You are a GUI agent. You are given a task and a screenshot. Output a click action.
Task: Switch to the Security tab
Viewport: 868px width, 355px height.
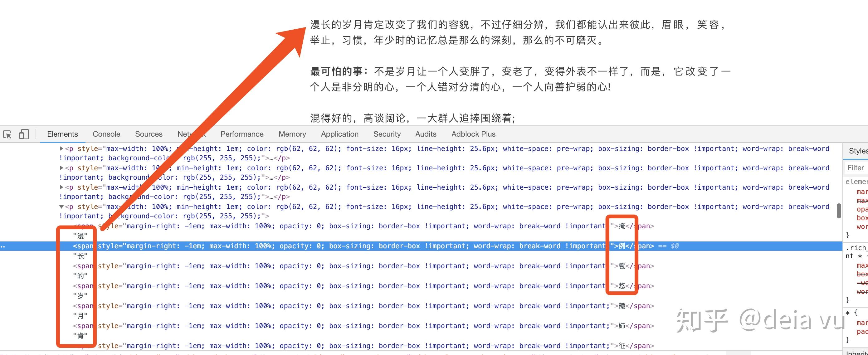pos(387,134)
